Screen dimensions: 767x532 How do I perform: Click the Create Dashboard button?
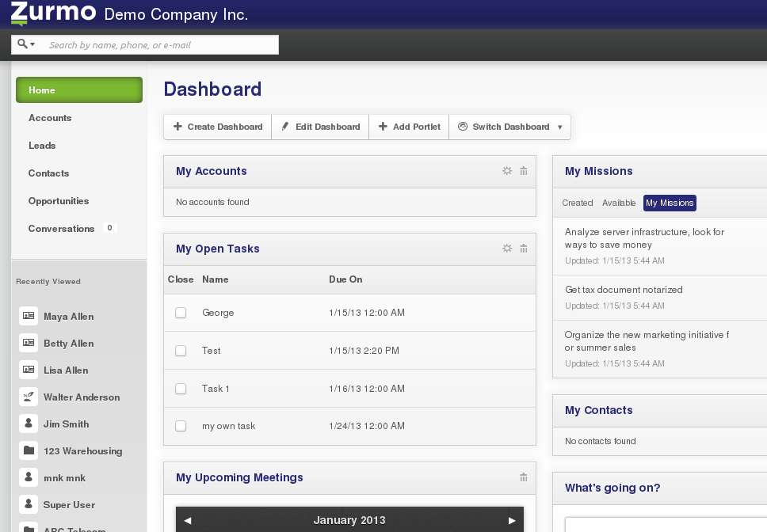(218, 127)
